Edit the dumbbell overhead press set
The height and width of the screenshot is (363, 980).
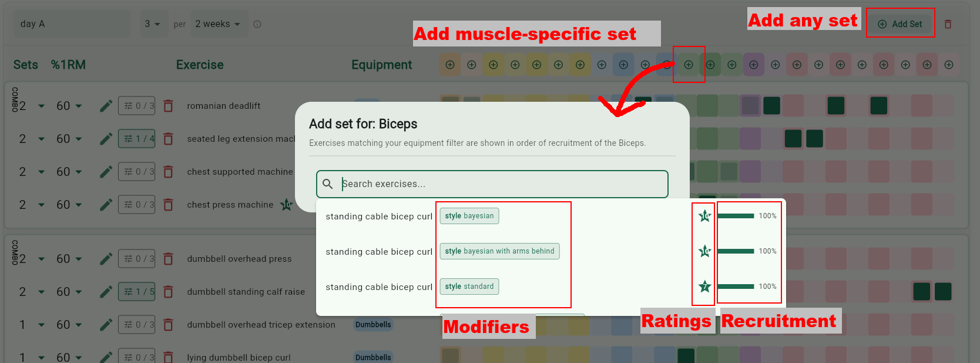106,259
